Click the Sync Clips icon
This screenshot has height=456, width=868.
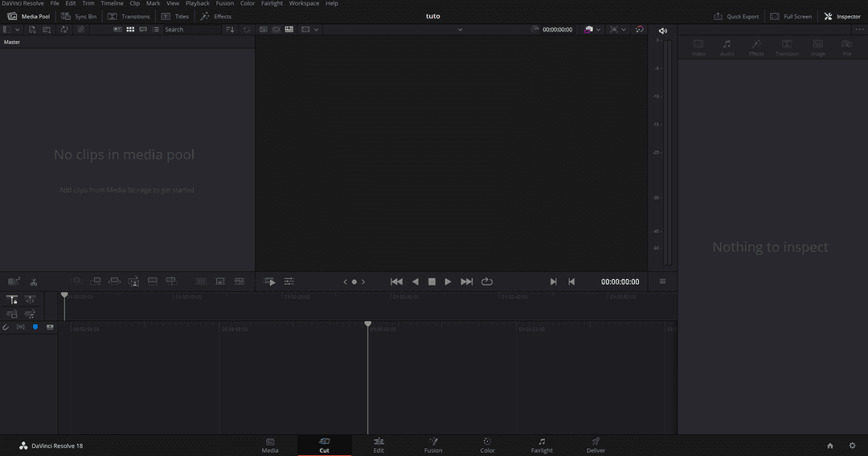(64, 30)
